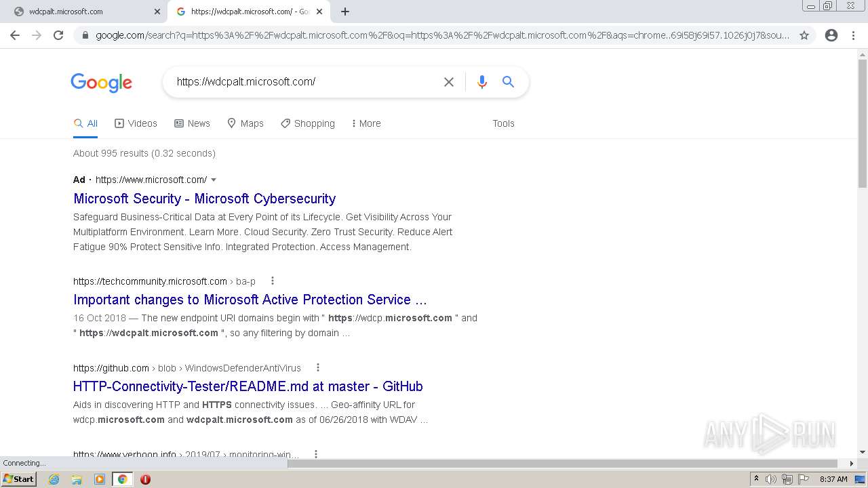Screen dimensions: 868x488
Task: Open Windows Explorer from taskbar
Action: click(77, 479)
